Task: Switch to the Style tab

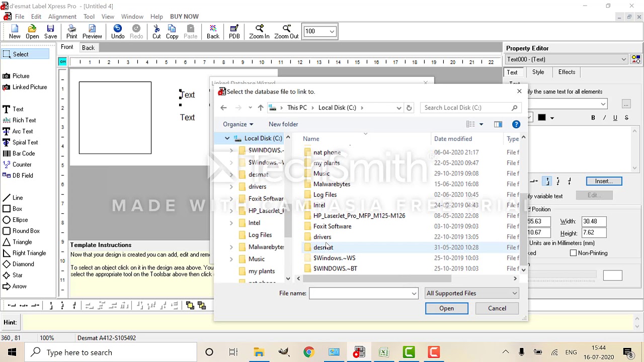Action: (x=538, y=72)
